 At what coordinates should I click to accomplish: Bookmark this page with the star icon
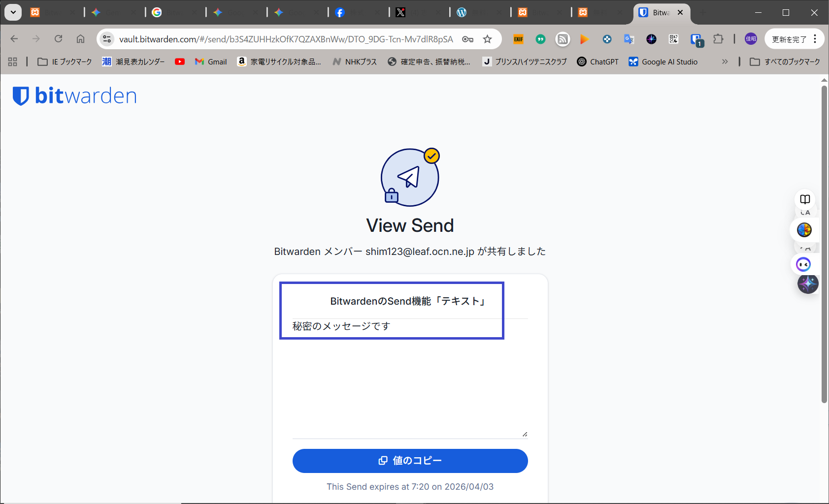pos(487,39)
